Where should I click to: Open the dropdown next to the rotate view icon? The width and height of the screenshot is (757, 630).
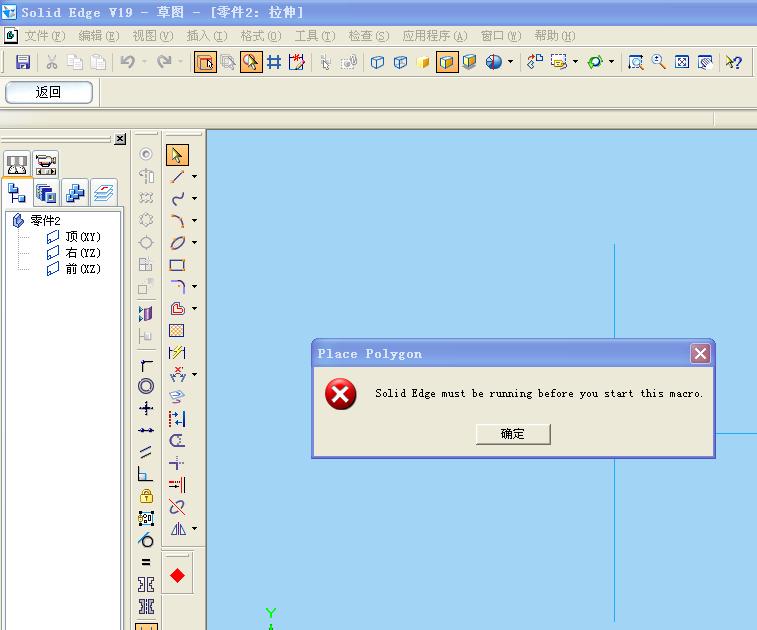pos(611,62)
